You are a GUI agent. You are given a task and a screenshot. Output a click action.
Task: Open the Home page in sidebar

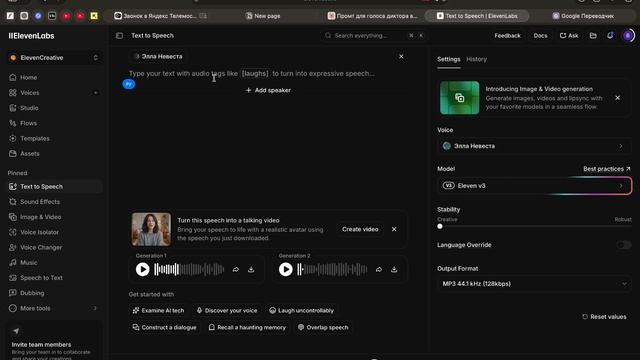[x=54, y=78]
